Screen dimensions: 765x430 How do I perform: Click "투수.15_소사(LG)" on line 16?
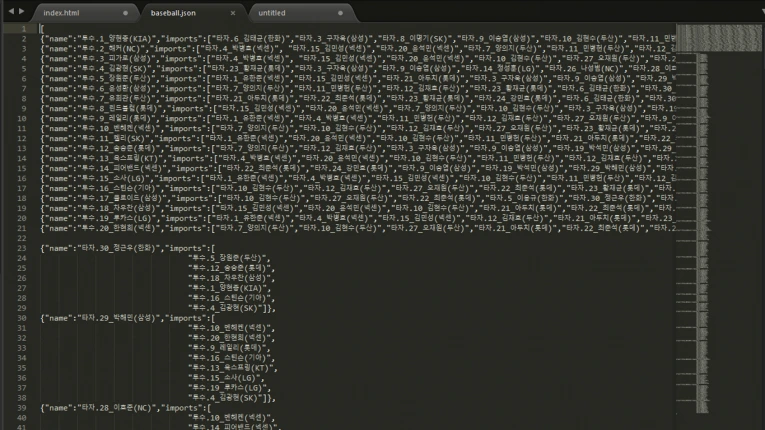coord(115,178)
